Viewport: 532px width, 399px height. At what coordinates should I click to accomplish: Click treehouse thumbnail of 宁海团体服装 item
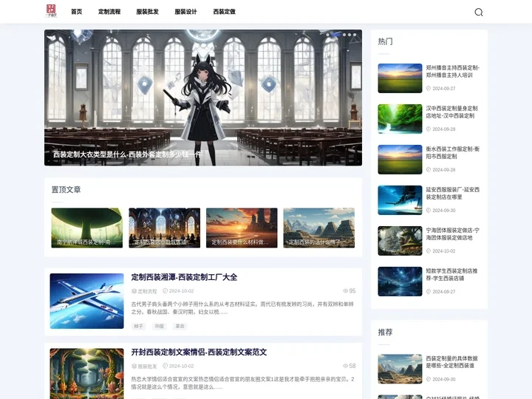(x=400, y=241)
